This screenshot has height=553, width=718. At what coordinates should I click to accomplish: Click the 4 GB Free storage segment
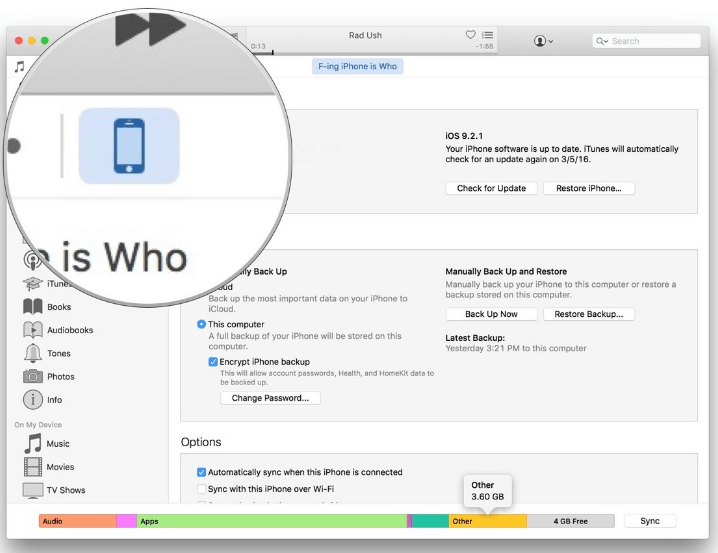point(571,521)
